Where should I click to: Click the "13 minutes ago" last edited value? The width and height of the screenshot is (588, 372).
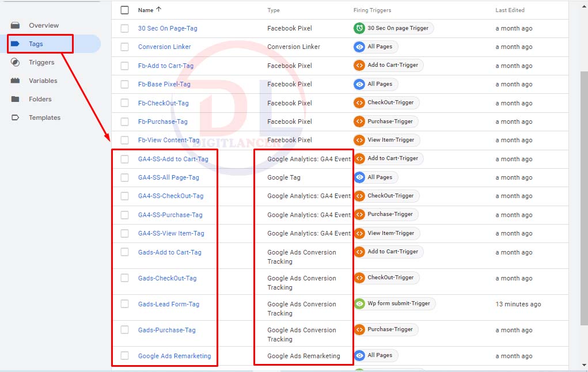point(518,304)
